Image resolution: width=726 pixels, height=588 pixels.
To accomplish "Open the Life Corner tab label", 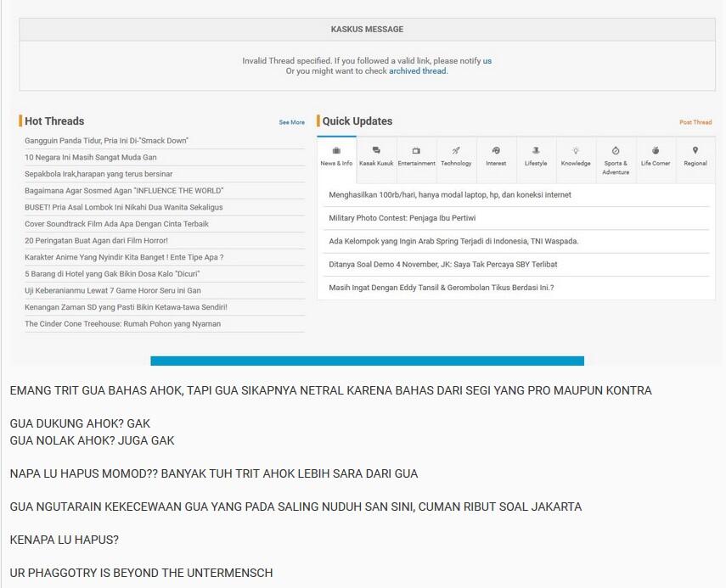I will (656, 163).
